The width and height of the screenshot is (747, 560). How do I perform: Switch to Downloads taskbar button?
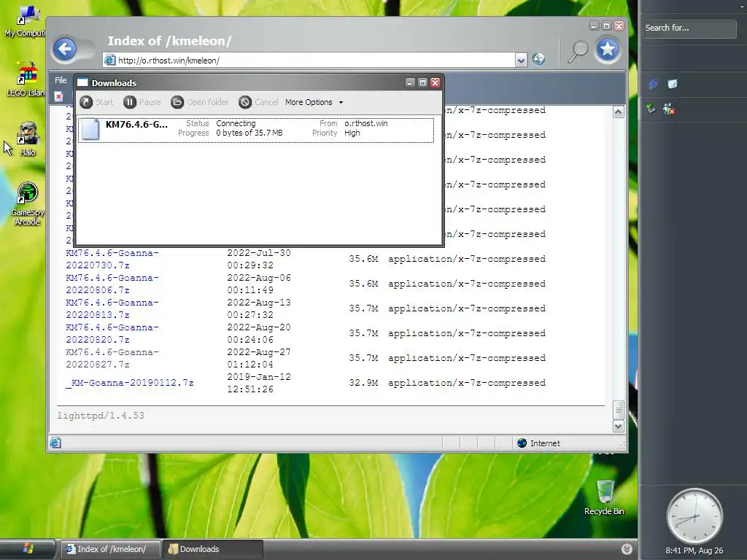click(x=212, y=549)
